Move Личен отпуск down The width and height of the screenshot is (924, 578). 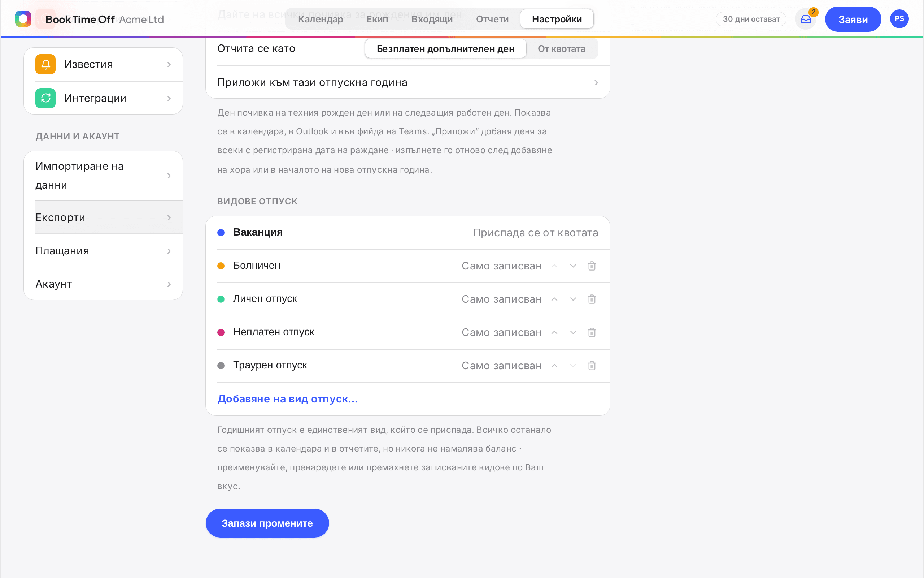573,299
